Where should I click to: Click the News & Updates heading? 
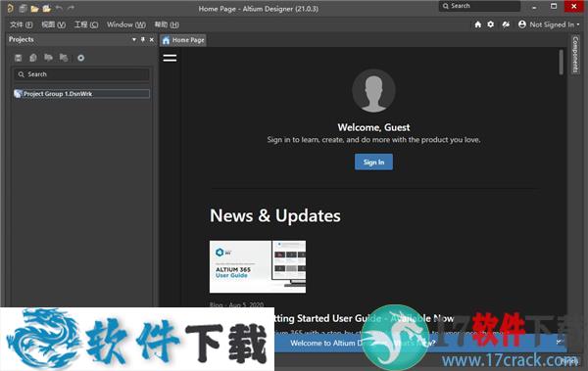(x=275, y=216)
